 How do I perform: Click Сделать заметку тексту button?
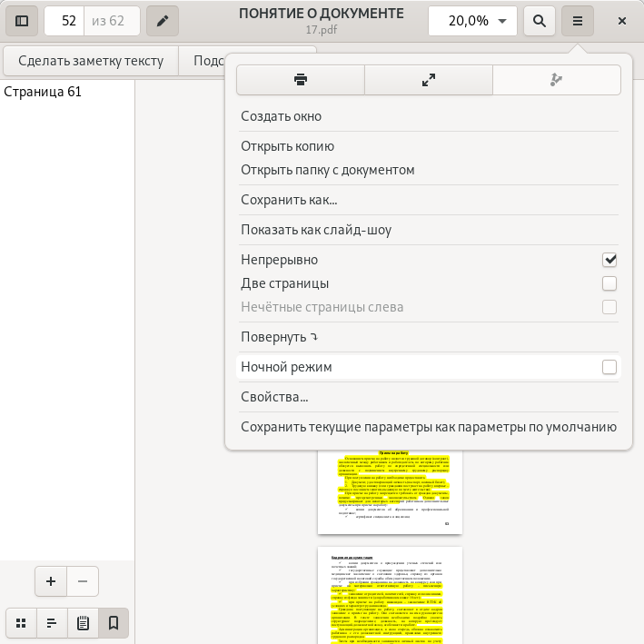91,61
